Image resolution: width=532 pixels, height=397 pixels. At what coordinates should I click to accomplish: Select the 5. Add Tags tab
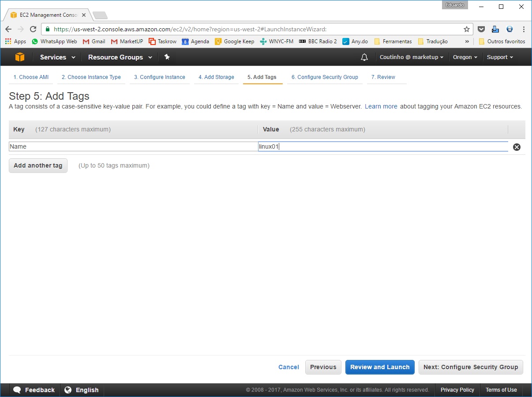pyautogui.click(x=262, y=77)
